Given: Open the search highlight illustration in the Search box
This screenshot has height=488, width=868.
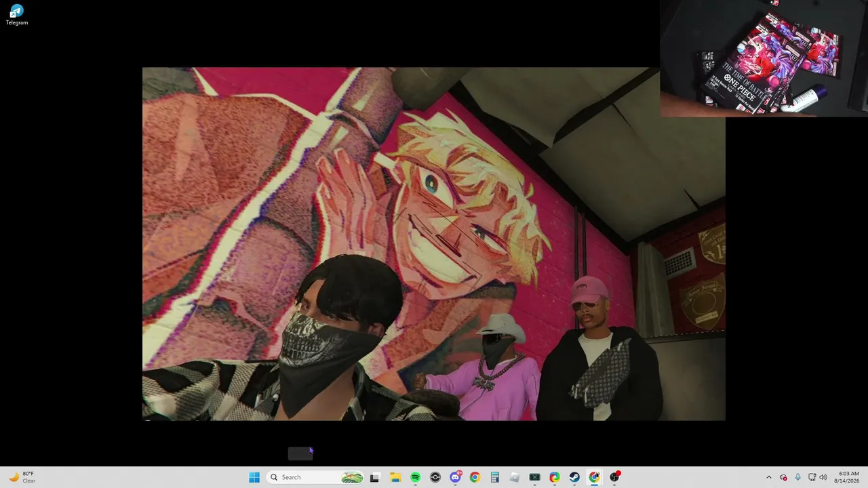Looking at the screenshot, I should coord(352,477).
